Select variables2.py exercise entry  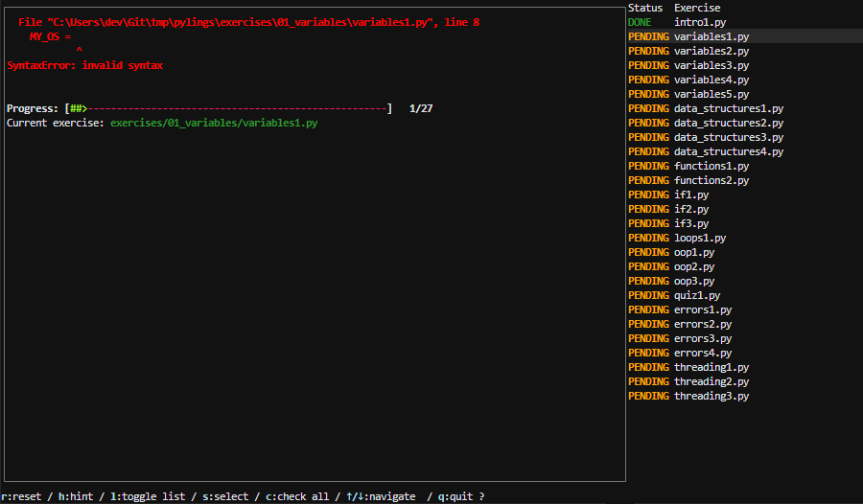(711, 51)
